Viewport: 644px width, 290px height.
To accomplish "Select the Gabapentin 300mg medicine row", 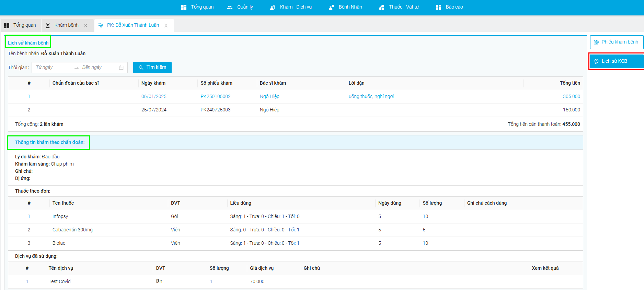I will tap(296, 230).
